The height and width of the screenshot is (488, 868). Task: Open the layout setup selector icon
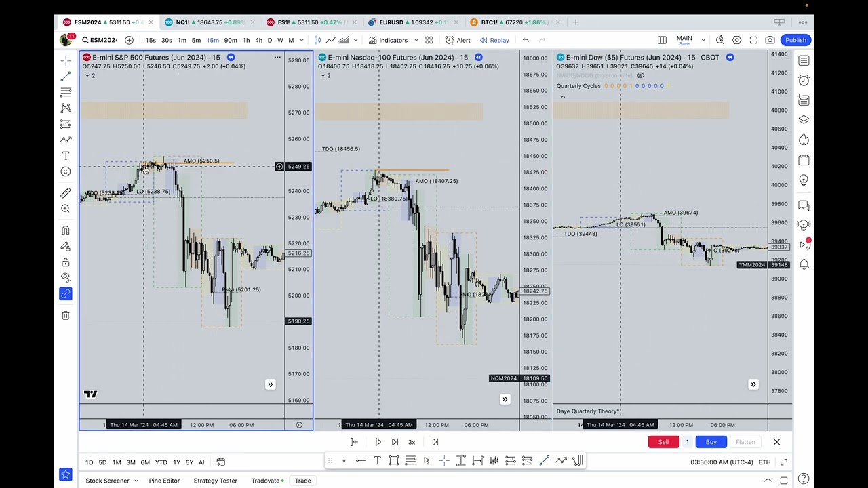coord(662,40)
